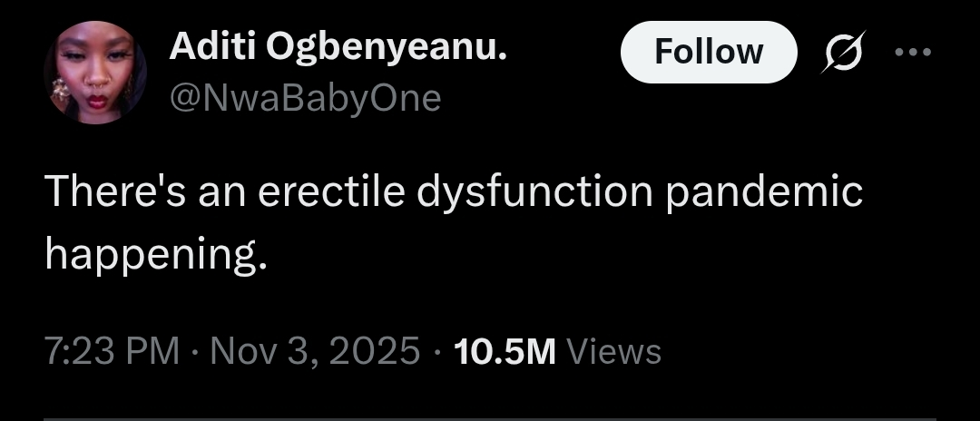Viewport: 980px width, 421px height.
Task: Click the "Views" label
Action: [x=613, y=350]
